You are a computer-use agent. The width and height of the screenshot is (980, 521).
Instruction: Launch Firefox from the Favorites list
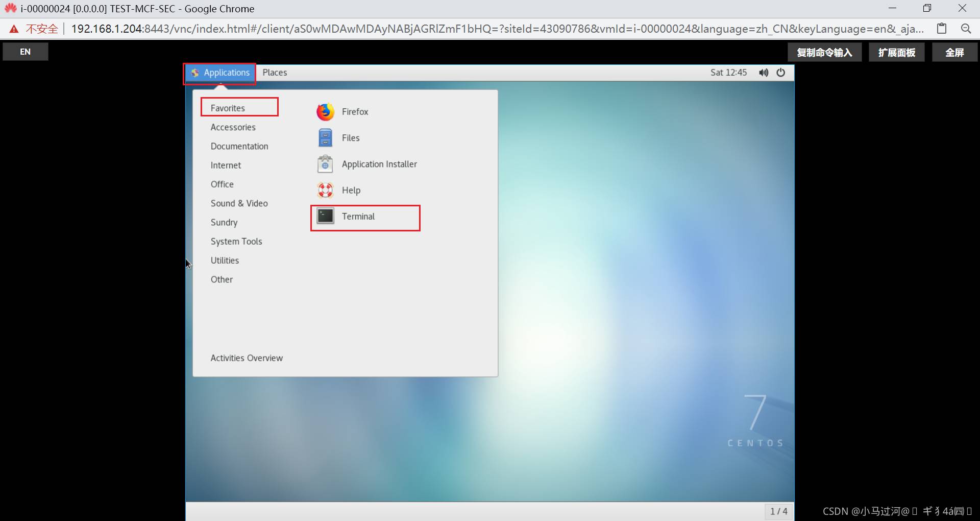pyautogui.click(x=355, y=112)
